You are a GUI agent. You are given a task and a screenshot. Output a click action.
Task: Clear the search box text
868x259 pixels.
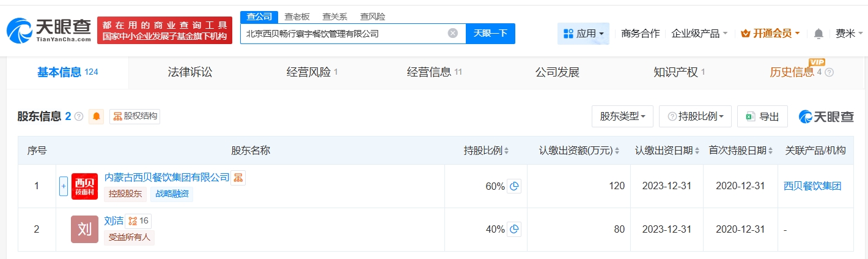452,34
